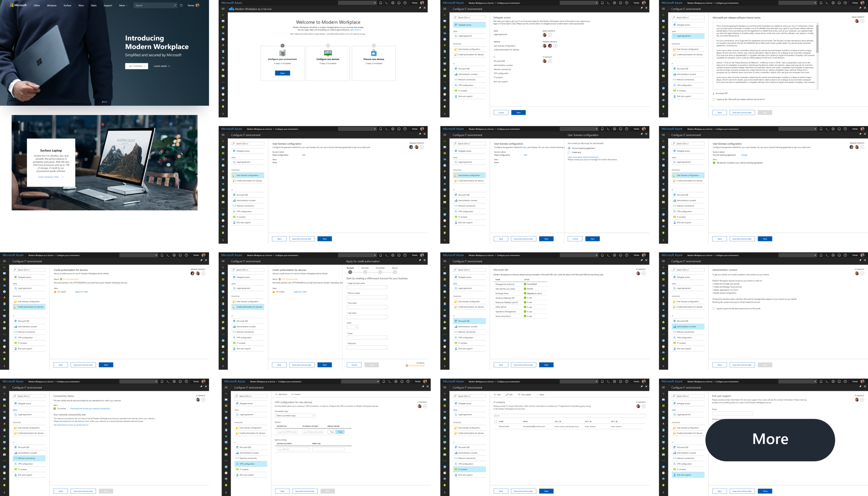Viewport: 868px width, 496px height.
Task: Open hamburger menu on Welcome to Modern Workplace screen
Action: point(223,9)
